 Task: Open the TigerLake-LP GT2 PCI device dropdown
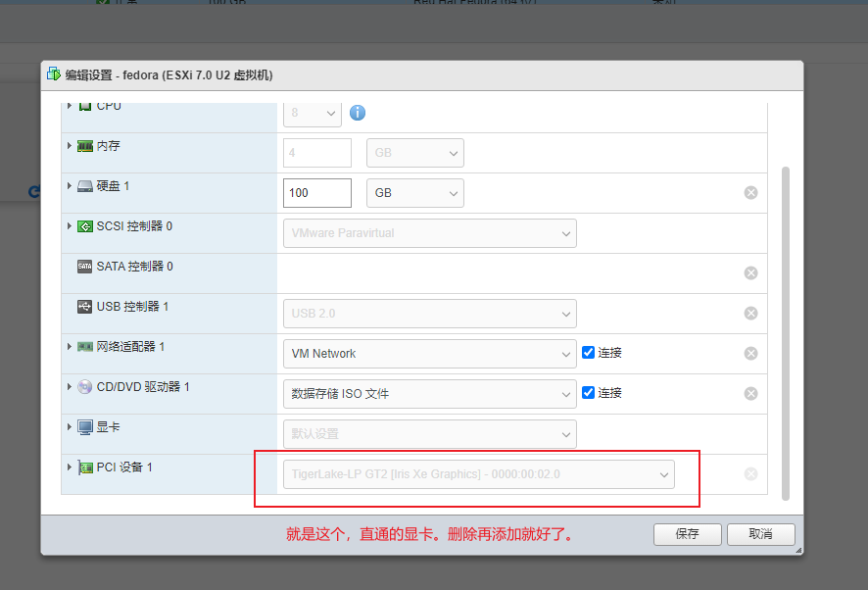pos(479,474)
